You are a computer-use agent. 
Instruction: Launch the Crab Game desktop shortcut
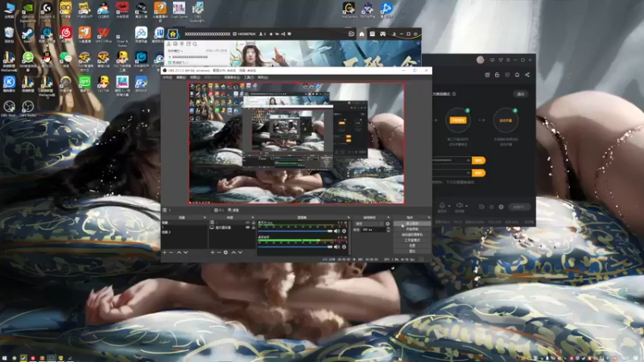179,9
